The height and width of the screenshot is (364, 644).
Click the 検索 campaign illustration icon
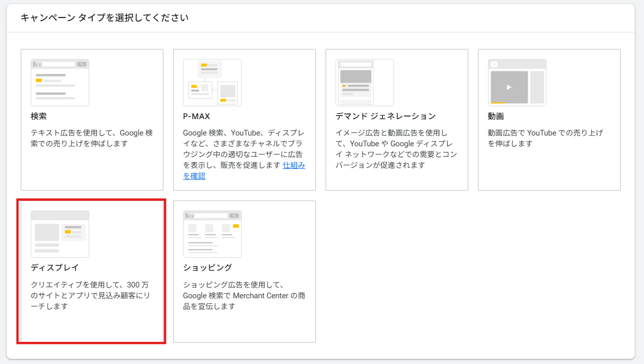60,83
